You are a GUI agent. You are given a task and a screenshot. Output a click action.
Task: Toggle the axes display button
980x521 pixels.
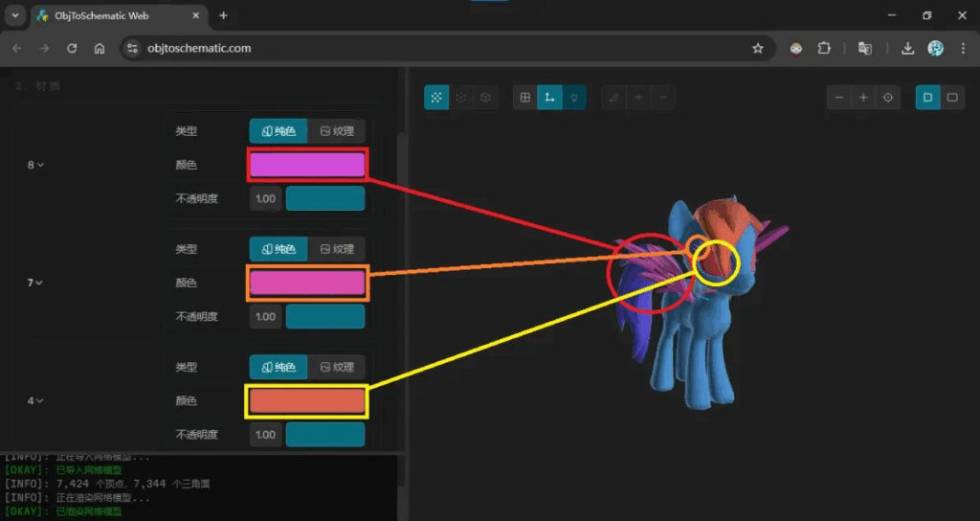[x=549, y=98]
